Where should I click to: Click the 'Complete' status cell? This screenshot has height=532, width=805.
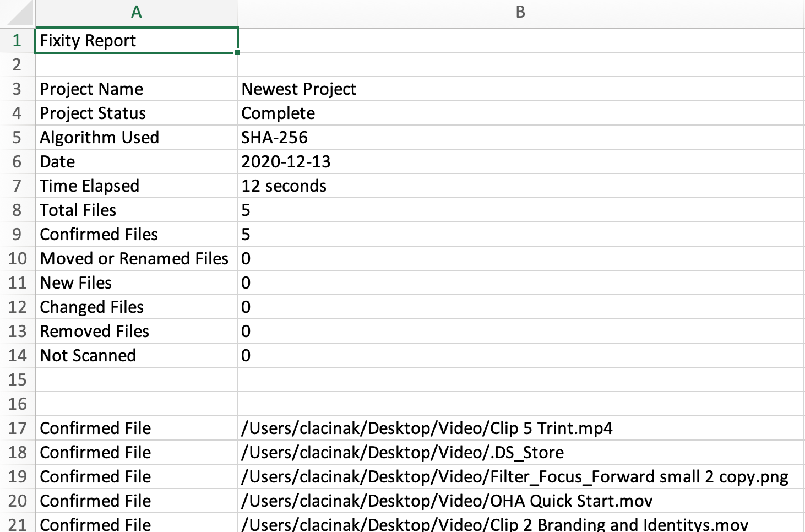click(521, 113)
